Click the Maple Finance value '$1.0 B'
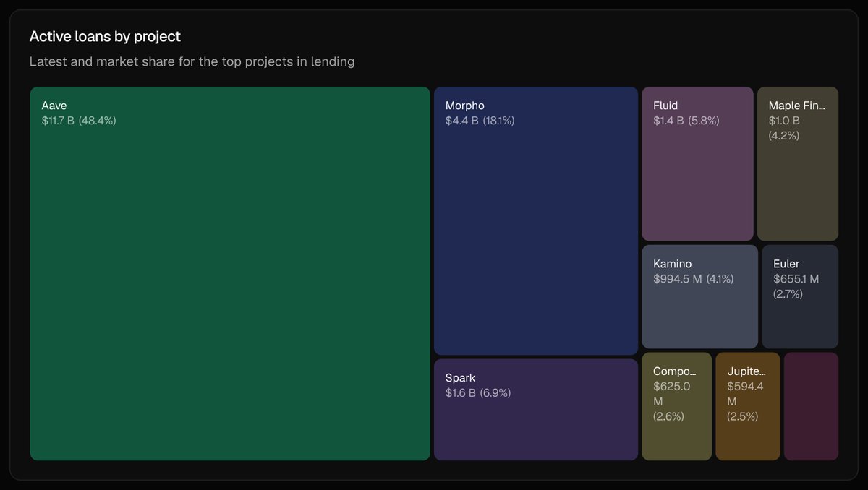Screen dimensions: 868x490 tap(784, 121)
